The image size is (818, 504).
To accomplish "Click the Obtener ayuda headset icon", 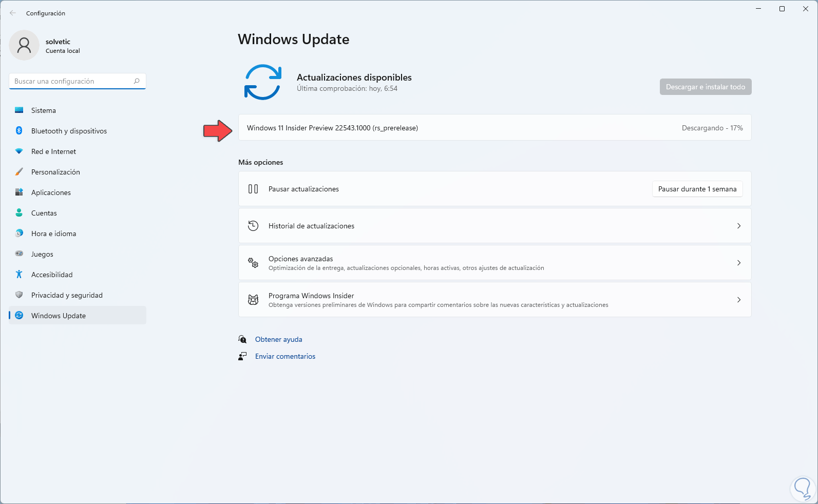I will pyautogui.click(x=242, y=339).
